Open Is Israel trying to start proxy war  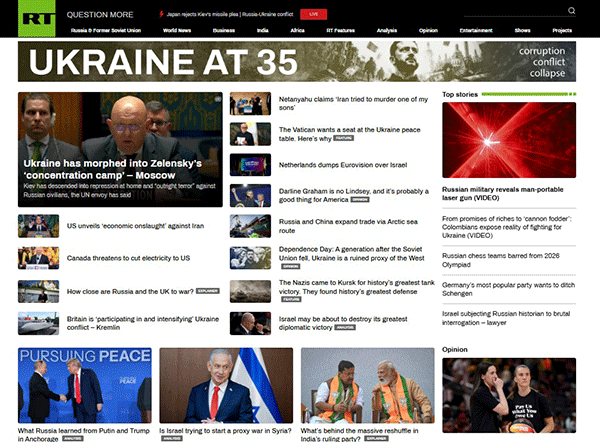pyautogui.click(x=225, y=431)
